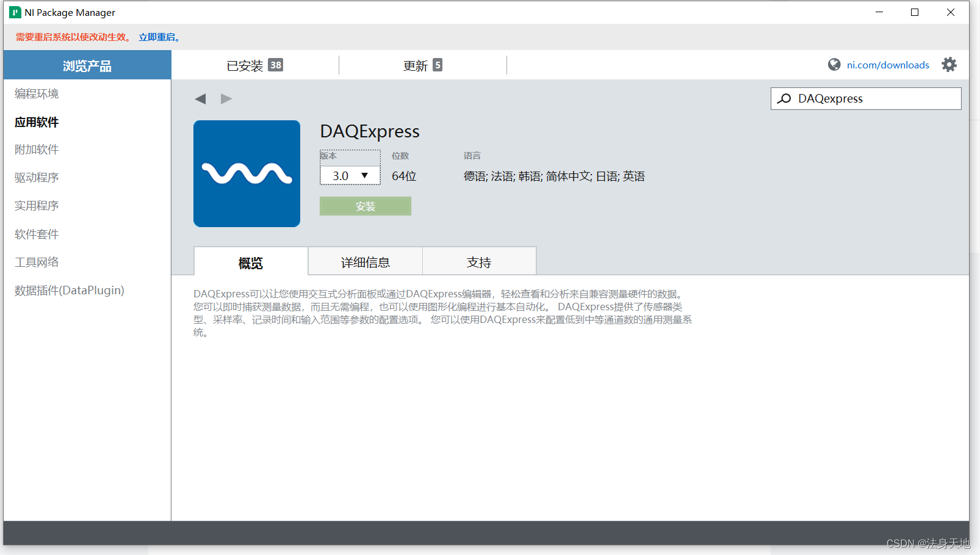Screen dimensions: 980x555
Task: Click the magnifier icon in the search box
Action: tap(784, 98)
